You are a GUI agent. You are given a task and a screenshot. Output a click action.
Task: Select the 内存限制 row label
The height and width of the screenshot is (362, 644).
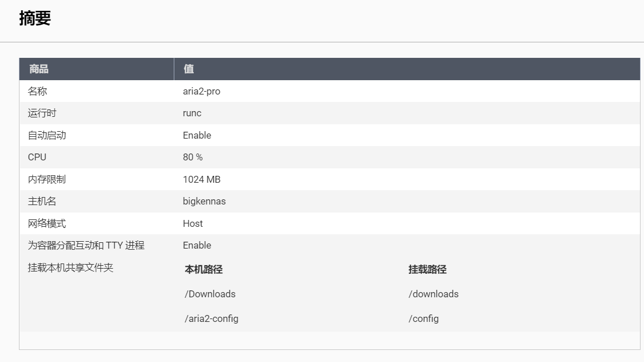click(x=47, y=179)
